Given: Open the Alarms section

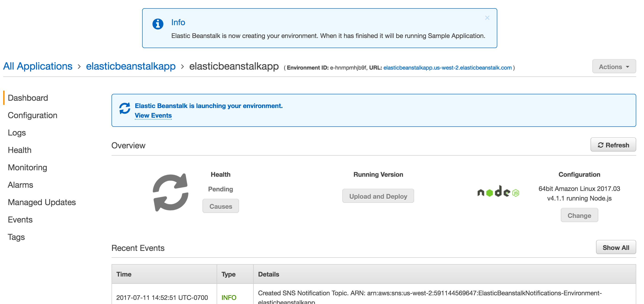Looking at the screenshot, I should point(21,185).
